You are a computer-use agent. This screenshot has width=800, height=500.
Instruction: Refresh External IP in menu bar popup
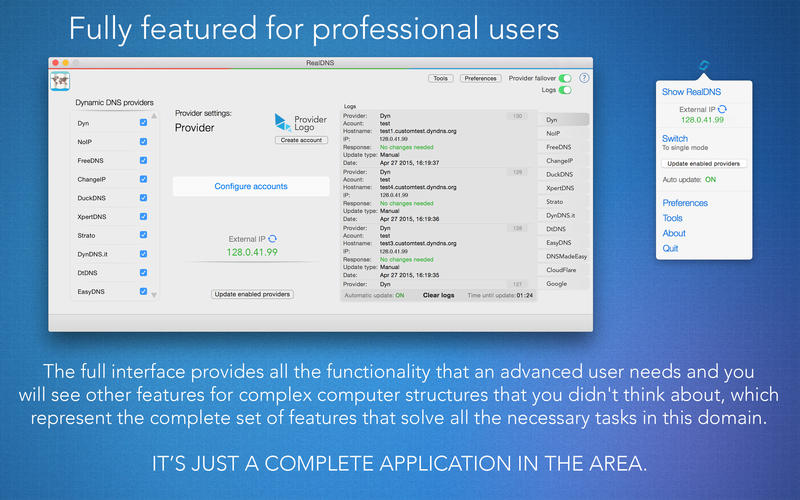click(x=722, y=109)
